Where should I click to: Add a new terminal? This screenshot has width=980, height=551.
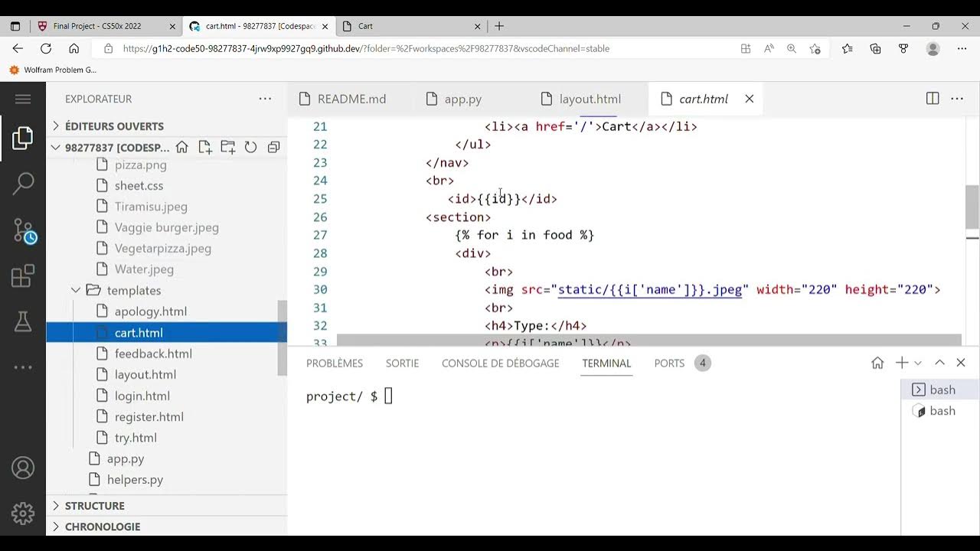coord(902,363)
